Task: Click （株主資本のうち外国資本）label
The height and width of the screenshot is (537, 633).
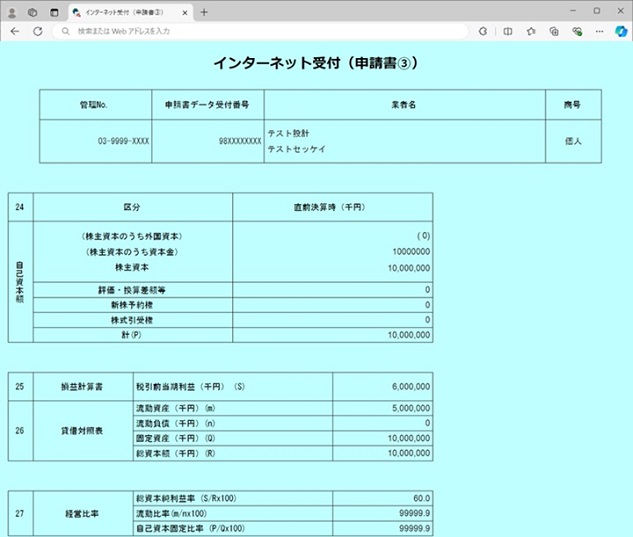Action: point(132,236)
